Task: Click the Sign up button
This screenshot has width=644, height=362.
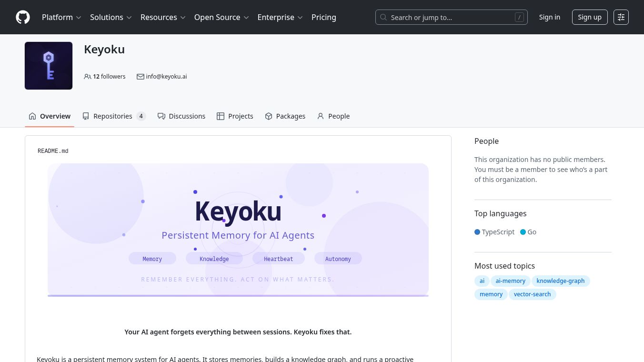Action: pos(590,17)
